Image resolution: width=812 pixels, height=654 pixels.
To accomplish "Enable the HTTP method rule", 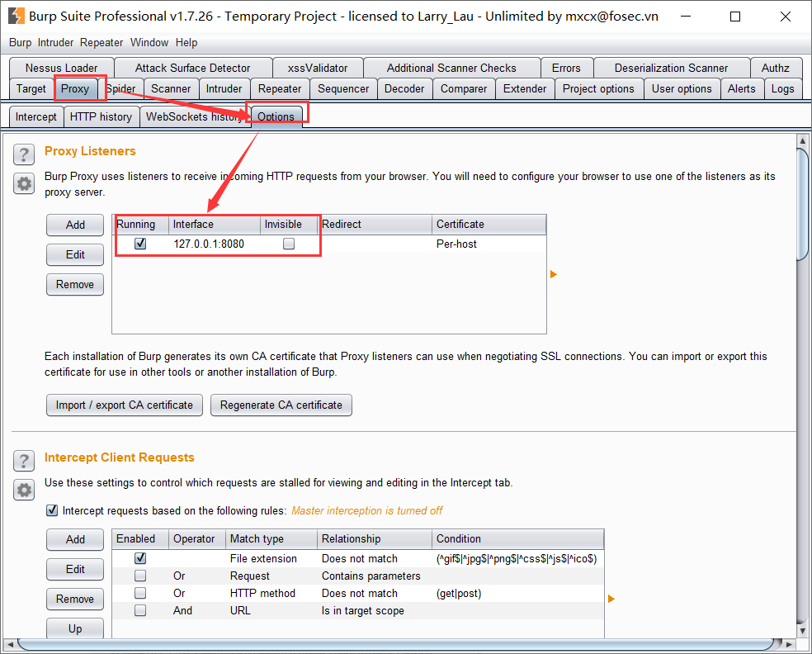I will pyautogui.click(x=139, y=593).
